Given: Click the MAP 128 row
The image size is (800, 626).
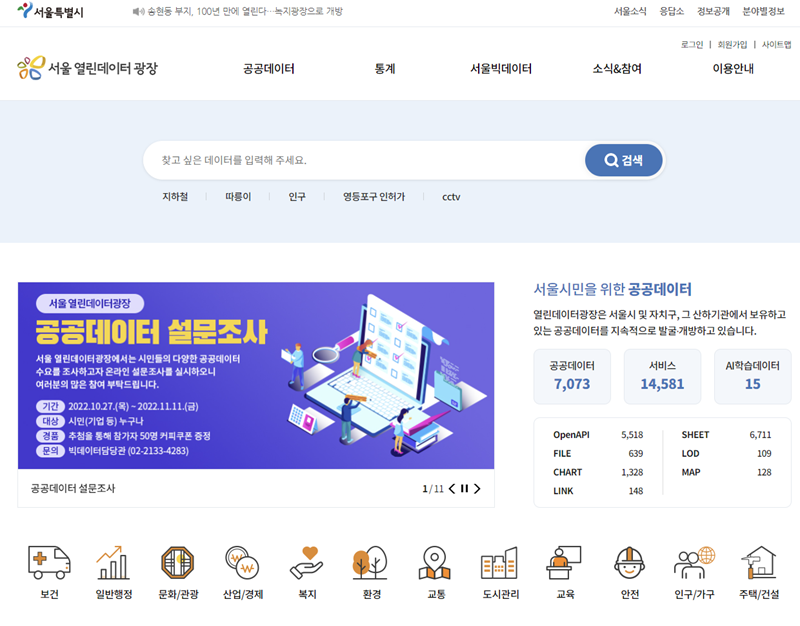Looking at the screenshot, I should pyautogui.click(x=727, y=472).
